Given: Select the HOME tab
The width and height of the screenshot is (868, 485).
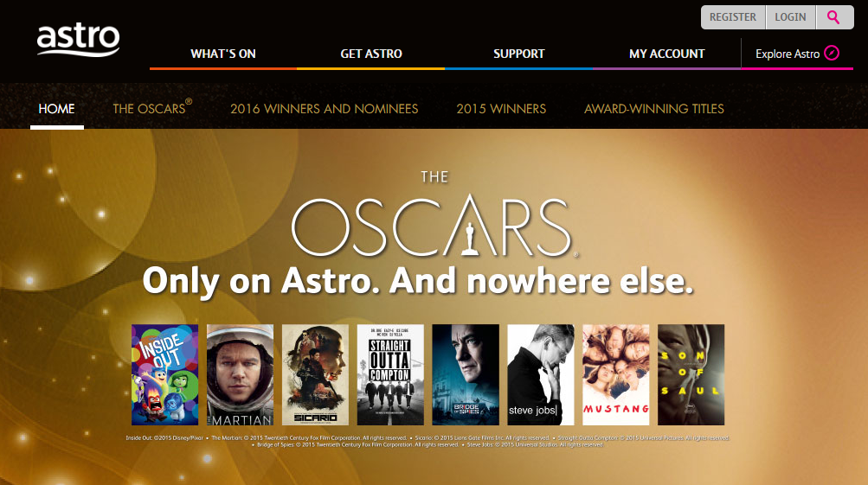Looking at the screenshot, I should tap(56, 108).
